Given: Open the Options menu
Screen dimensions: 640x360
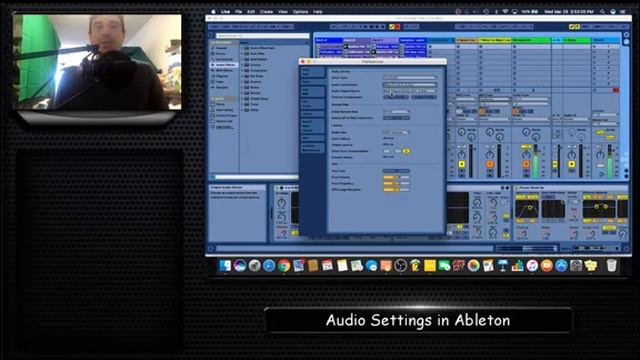Looking at the screenshot, I should pos(300,11).
